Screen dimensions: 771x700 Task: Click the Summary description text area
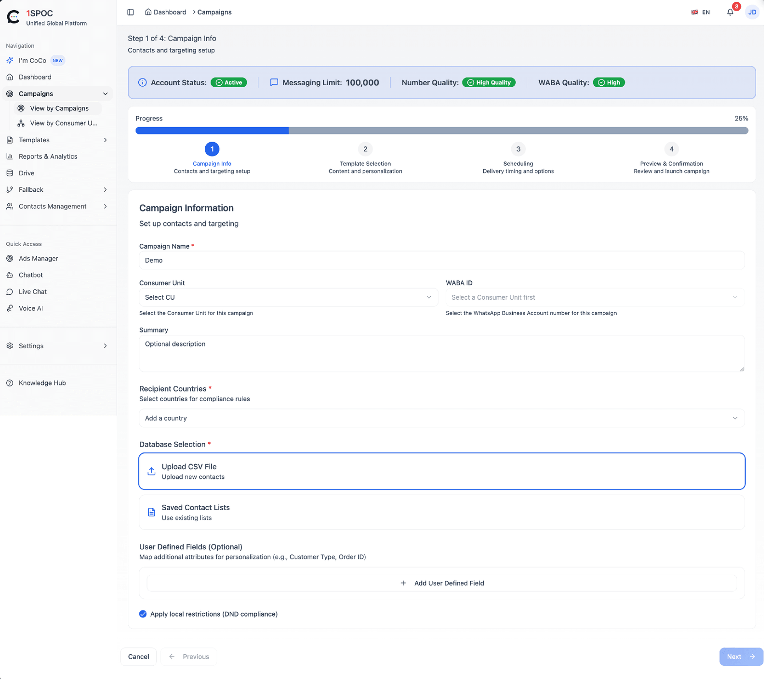point(442,354)
